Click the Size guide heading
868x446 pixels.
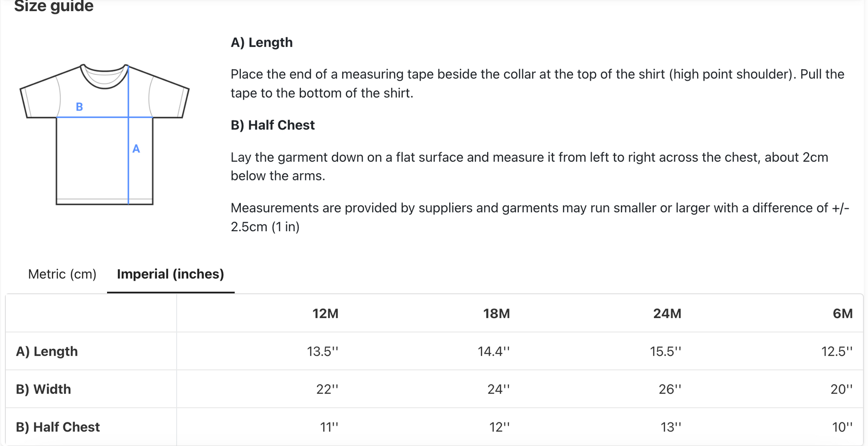(54, 6)
